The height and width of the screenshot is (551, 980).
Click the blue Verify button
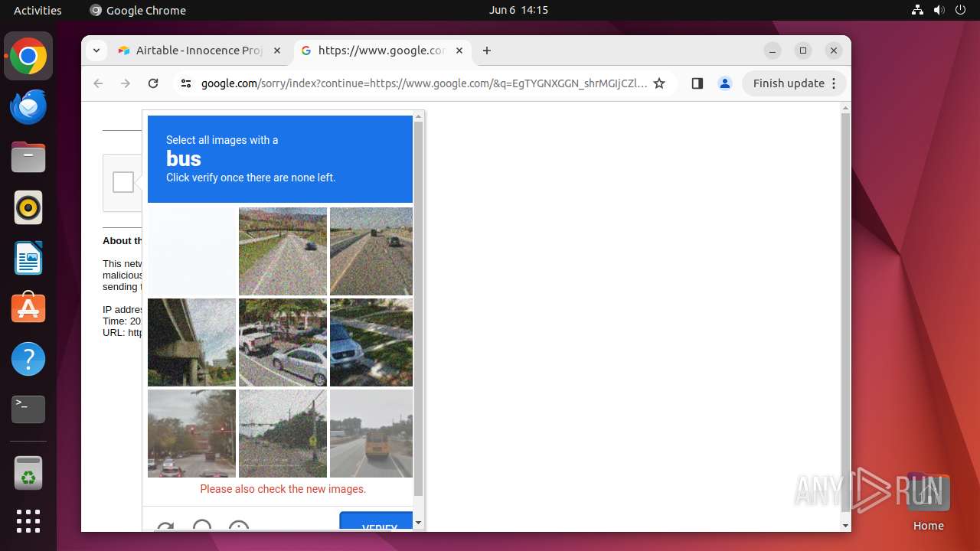coord(377,522)
